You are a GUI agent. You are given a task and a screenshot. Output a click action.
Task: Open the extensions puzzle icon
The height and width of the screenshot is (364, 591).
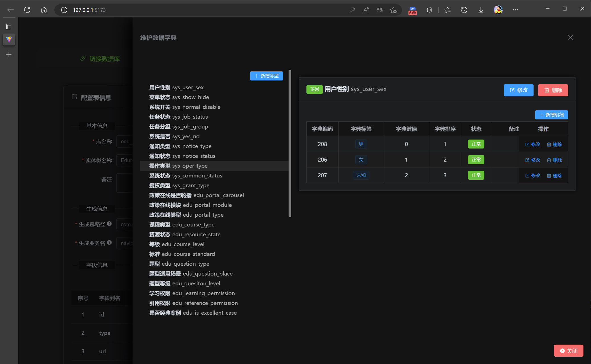tap(429, 10)
